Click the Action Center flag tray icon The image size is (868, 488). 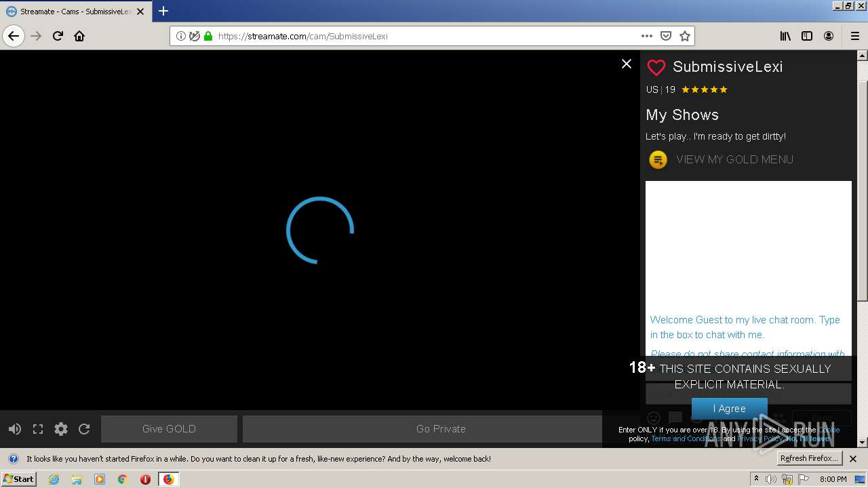point(804,479)
